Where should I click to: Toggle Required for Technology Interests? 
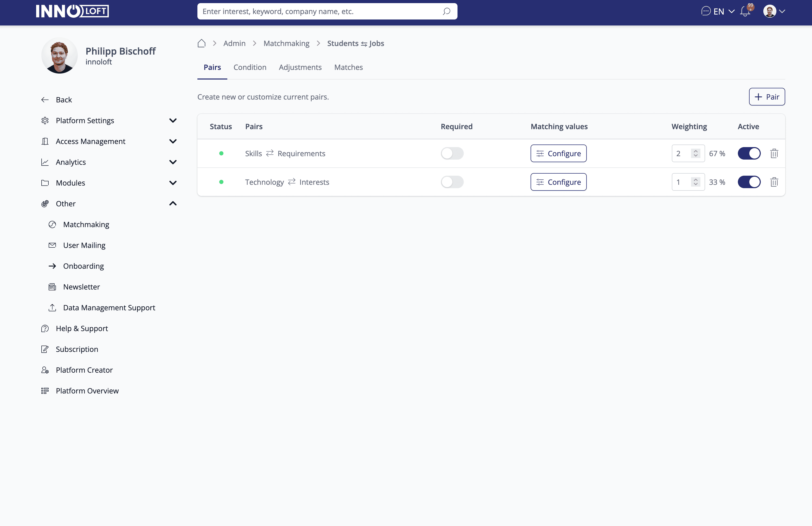[452, 182]
